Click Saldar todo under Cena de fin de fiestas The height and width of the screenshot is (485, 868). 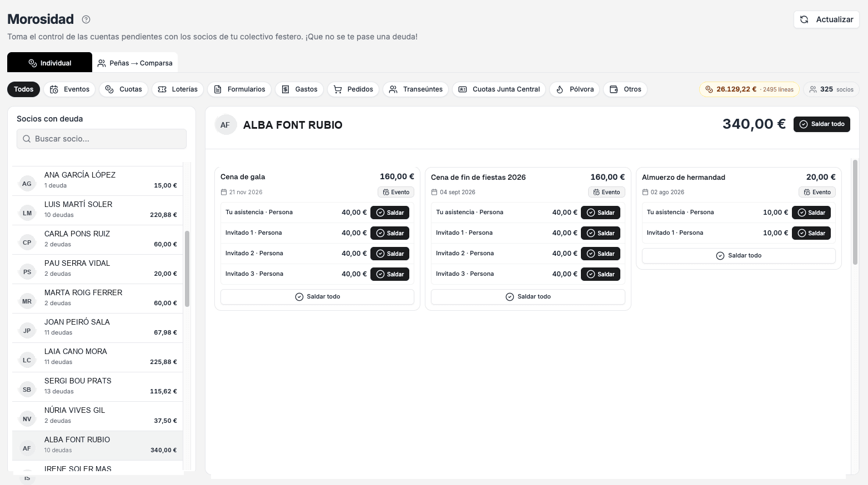(x=528, y=297)
